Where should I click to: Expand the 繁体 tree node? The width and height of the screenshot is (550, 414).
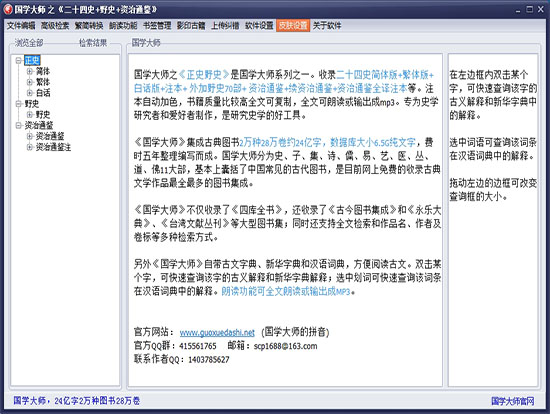(x=30, y=82)
